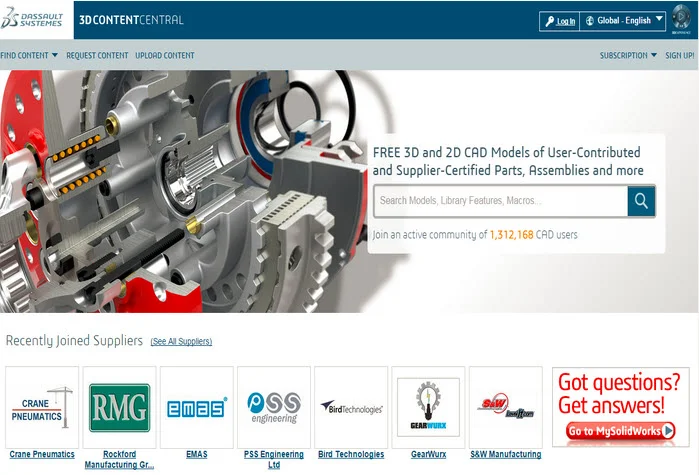Open the Global - English language dropdown
This screenshot has width=699, height=475.
tap(623, 20)
